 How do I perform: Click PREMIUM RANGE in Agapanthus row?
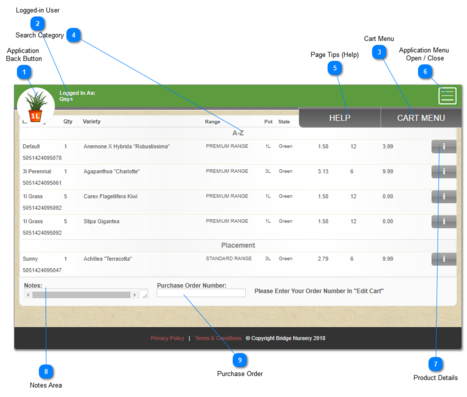(x=227, y=171)
